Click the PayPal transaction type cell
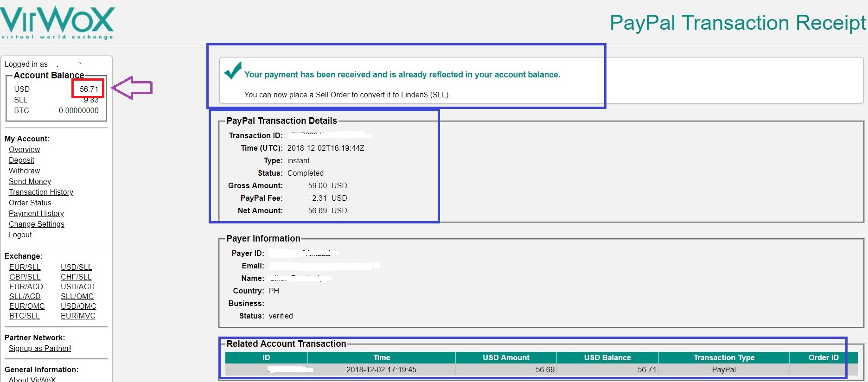Image resolution: width=868 pixels, height=382 pixels. point(724,369)
